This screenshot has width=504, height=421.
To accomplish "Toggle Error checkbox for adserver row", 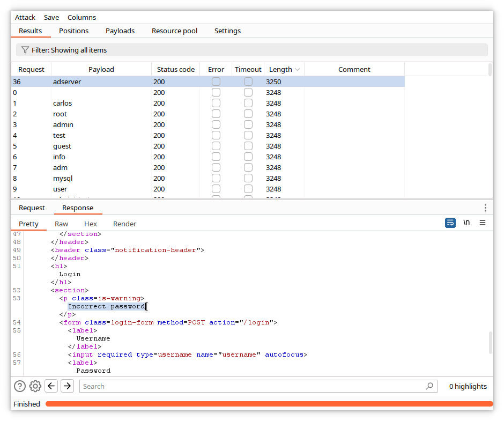I will (x=216, y=82).
